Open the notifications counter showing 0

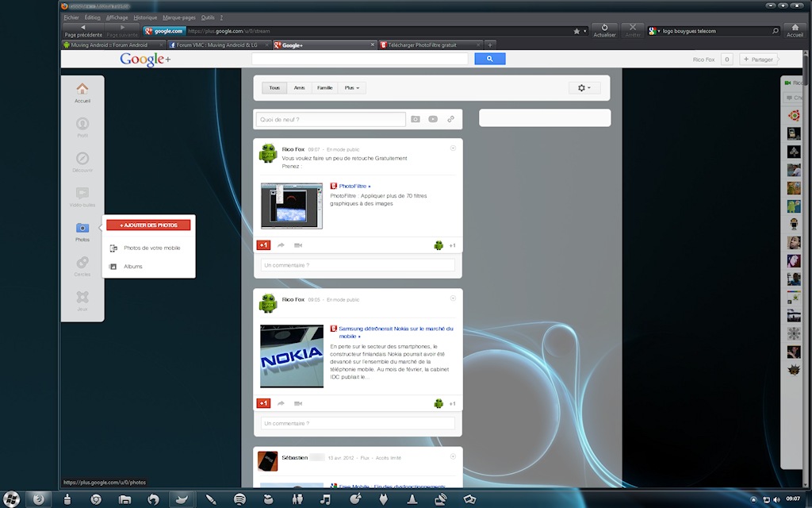pyautogui.click(x=726, y=59)
